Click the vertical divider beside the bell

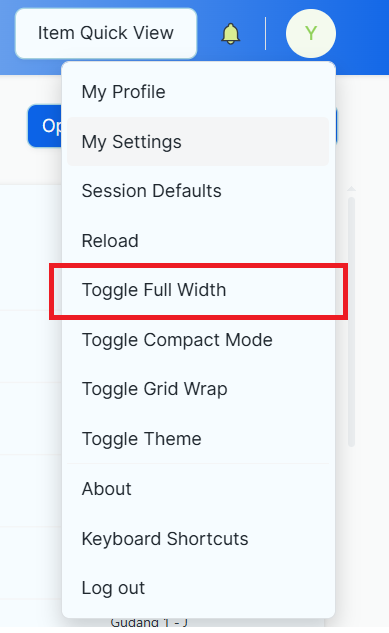[x=265, y=34]
